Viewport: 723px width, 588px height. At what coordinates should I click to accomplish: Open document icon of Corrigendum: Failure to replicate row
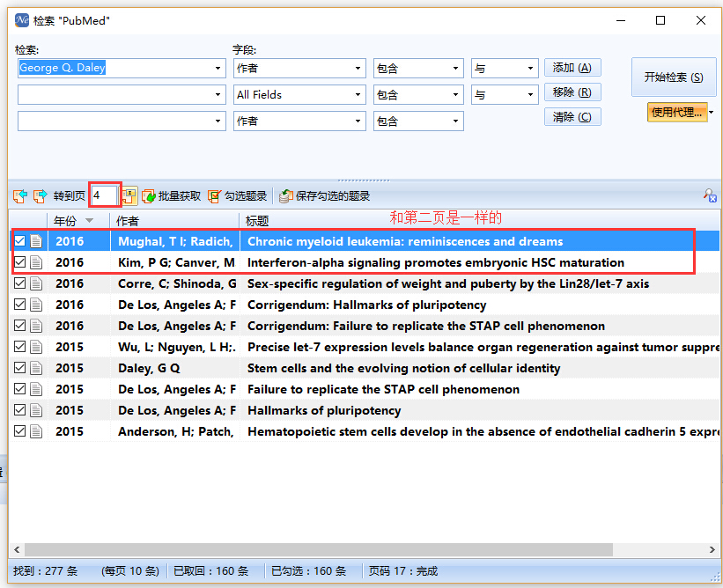(36, 326)
